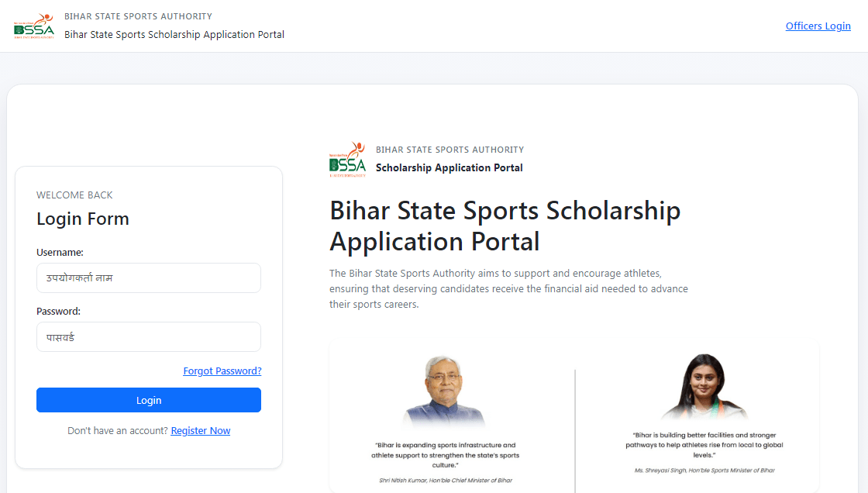Image resolution: width=868 pixels, height=493 pixels.
Task: Click the BSSA logo above the portal heading
Action: (x=348, y=159)
